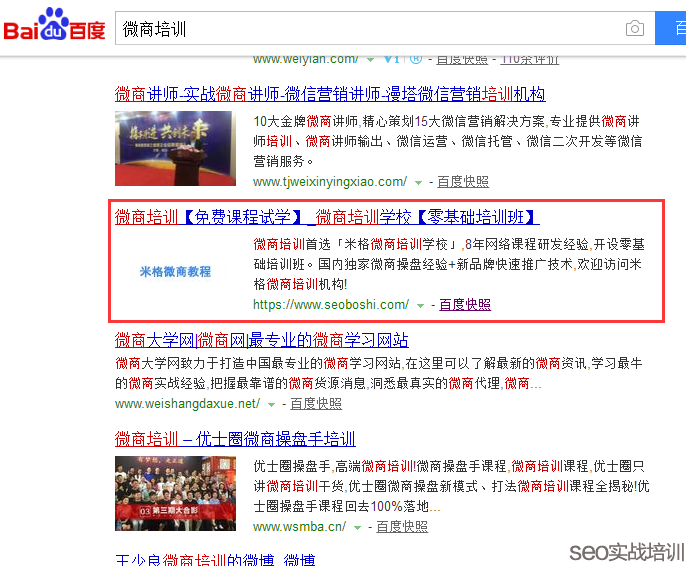
Task: Open 百度快照 for the tjweixinyingxiao.com result
Action: [463, 182]
